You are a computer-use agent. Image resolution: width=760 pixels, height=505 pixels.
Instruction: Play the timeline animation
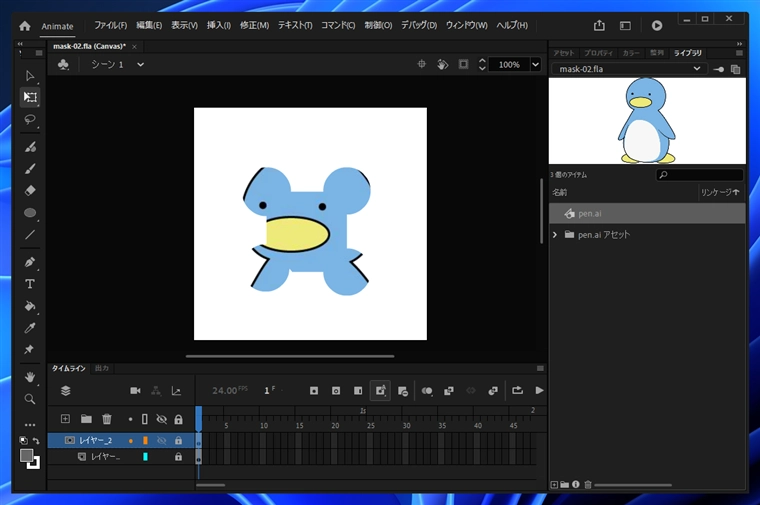point(539,390)
